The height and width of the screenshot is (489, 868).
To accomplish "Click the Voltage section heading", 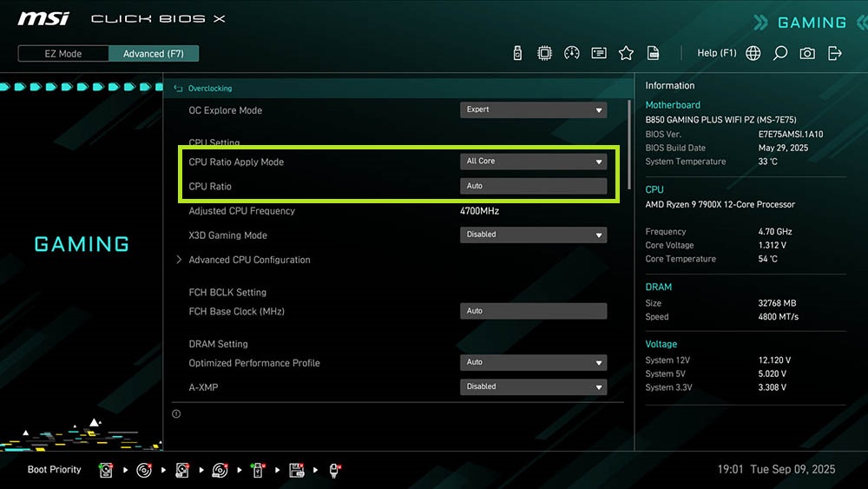I will (661, 345).
